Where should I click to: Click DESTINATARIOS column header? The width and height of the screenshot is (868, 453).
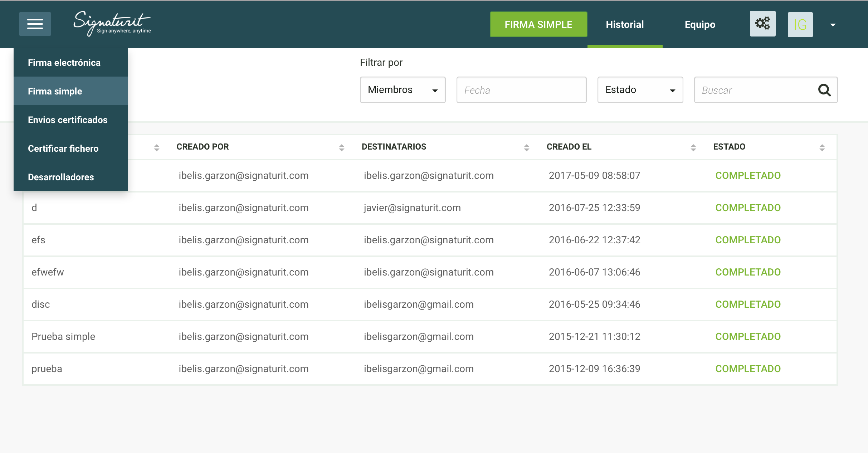tap(394, 147)
